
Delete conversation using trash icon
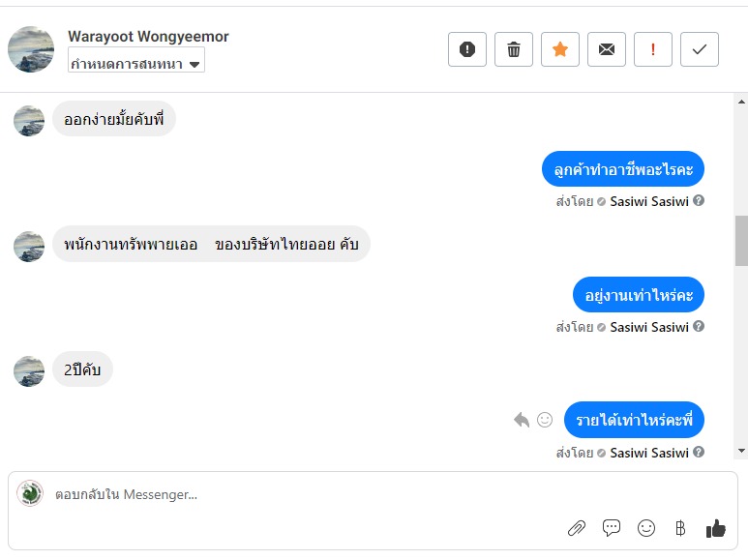pyautogui.click(x=514, y=49)
